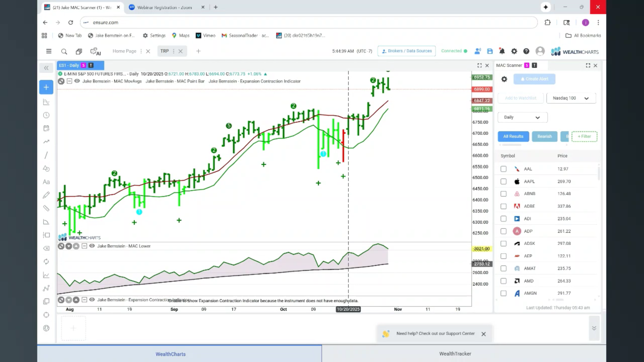Select the ruler measuring tool
The image size is (644, 362).
(46, 208)
